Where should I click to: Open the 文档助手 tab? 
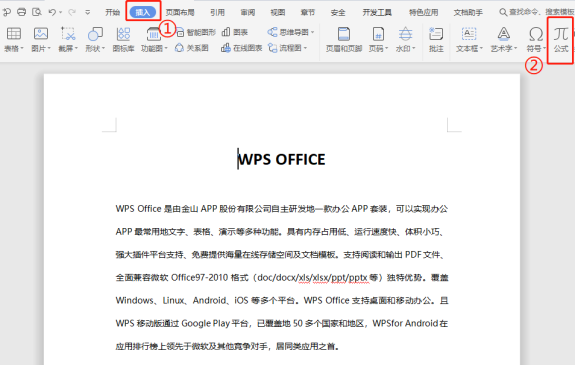pos(468,12)
